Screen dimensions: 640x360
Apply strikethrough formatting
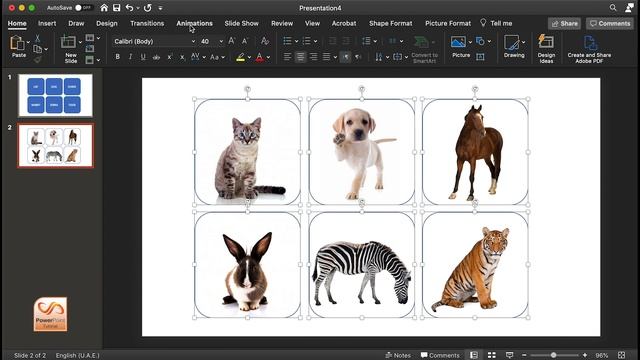click(156, 57)
